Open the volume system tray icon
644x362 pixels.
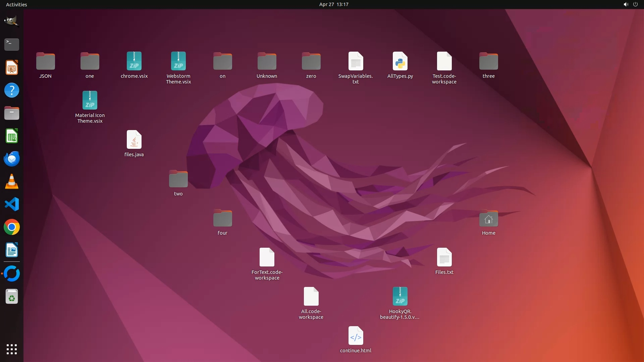(626, 4)
